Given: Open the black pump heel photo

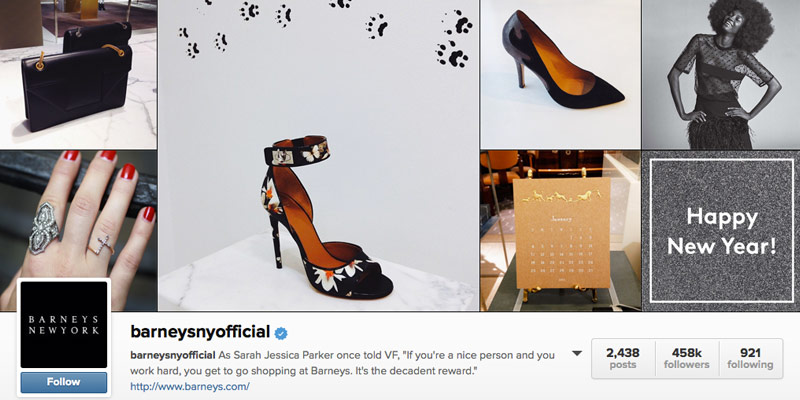Looking at the screenshot, I should tap(560, 74).
